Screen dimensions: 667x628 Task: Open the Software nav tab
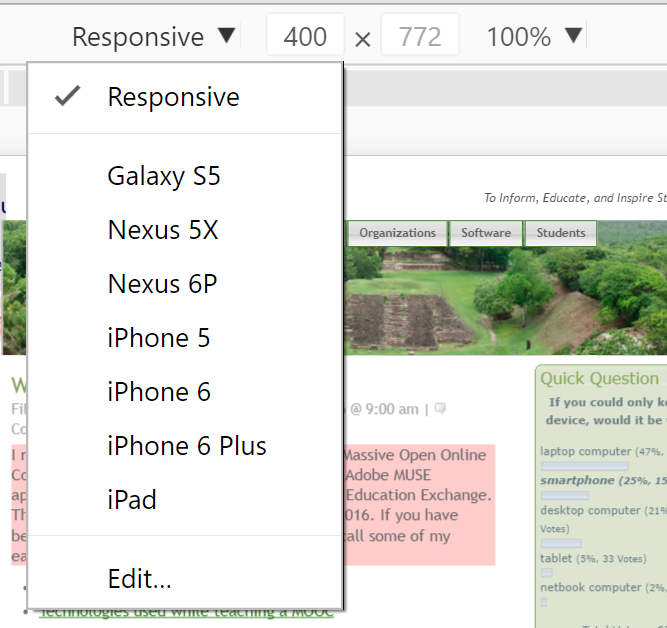click(x=486, y=233)
